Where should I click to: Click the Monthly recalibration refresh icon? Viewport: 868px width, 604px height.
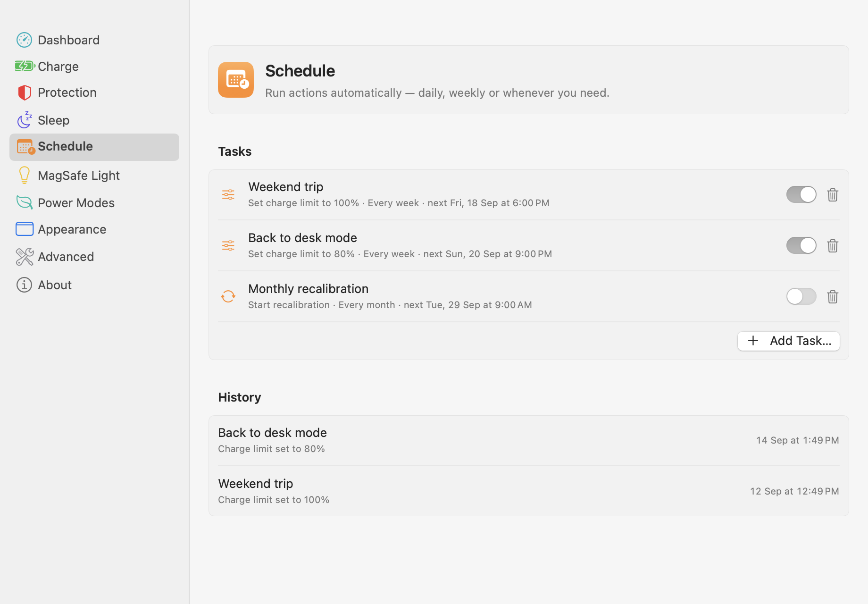(x=228, y=296)
